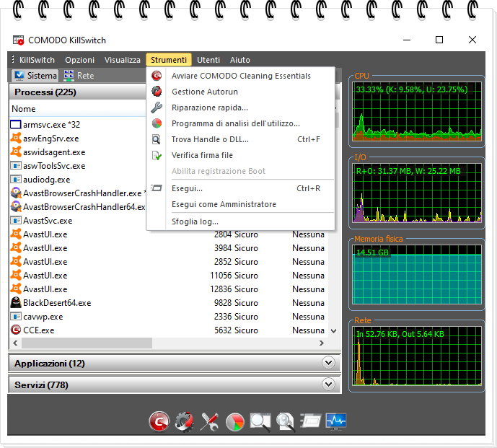Screen dimensions: 497x448
Task: Click process list horizontal scrollbar left arrow
Action: coord(15,343)
